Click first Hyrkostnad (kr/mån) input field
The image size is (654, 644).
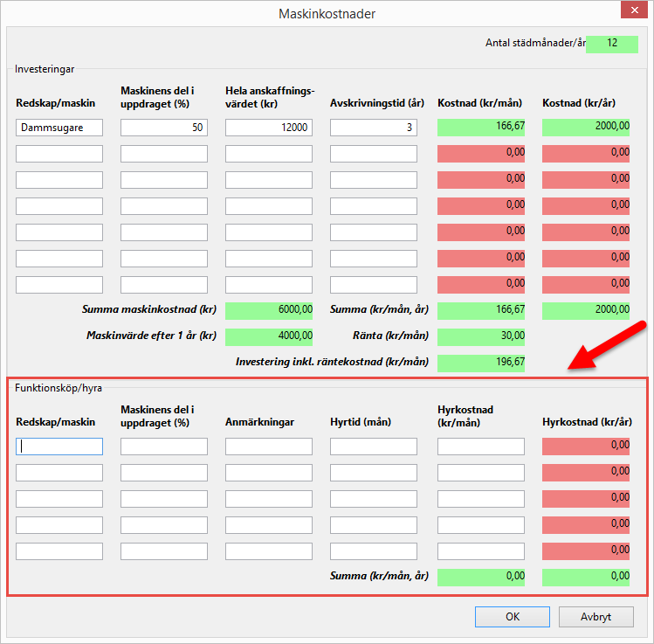coord(481,447)
